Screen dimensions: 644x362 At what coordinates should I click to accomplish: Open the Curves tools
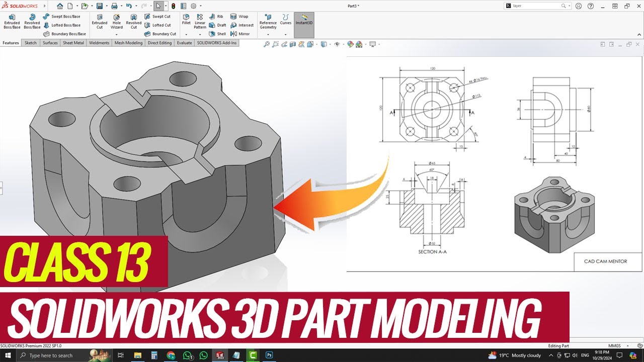click(286, 19)
